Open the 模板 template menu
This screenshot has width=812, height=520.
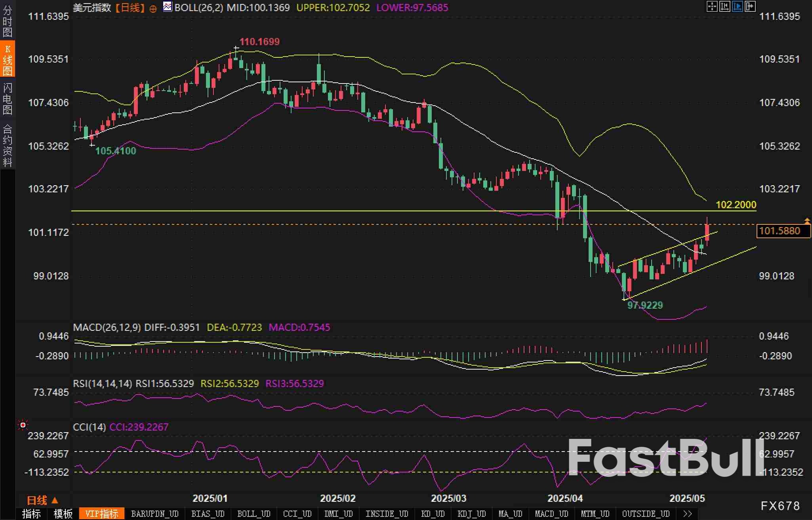tap(63, 514)
